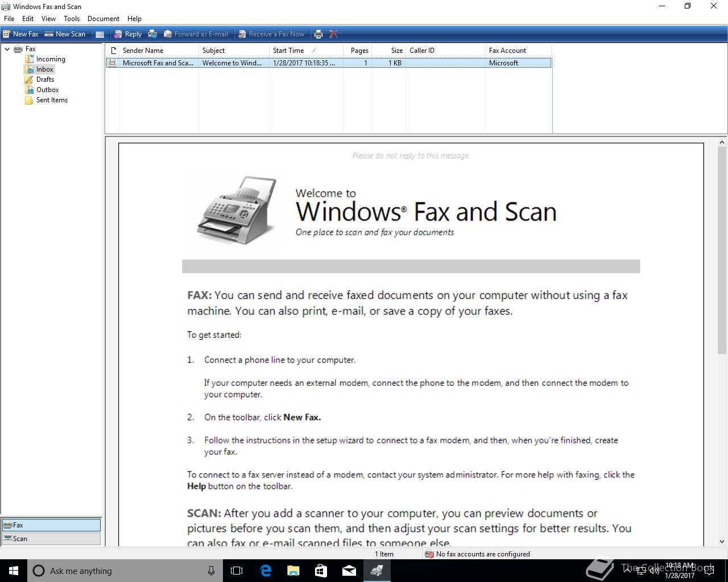Click the preview vertical scrollbar thumb
The height and width of the screenshot is (582, 728).
[x=722, y=251]
